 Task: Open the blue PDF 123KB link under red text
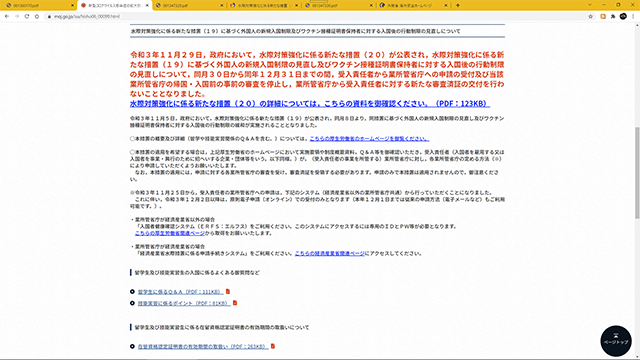pos(310,104)
